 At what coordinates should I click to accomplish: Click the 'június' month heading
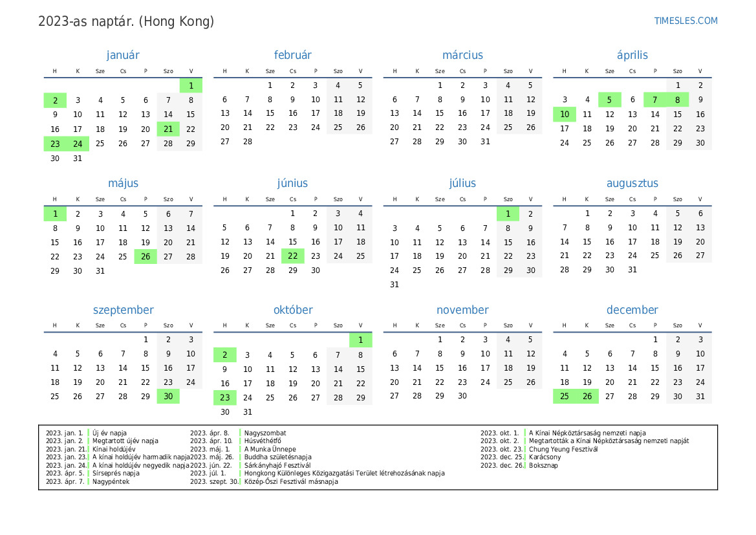[x=292, y=183]
